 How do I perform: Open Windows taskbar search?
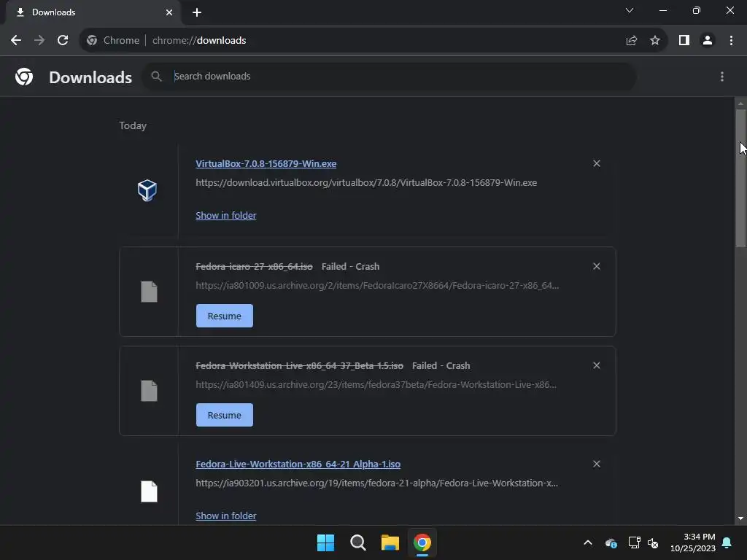(357, 542)
